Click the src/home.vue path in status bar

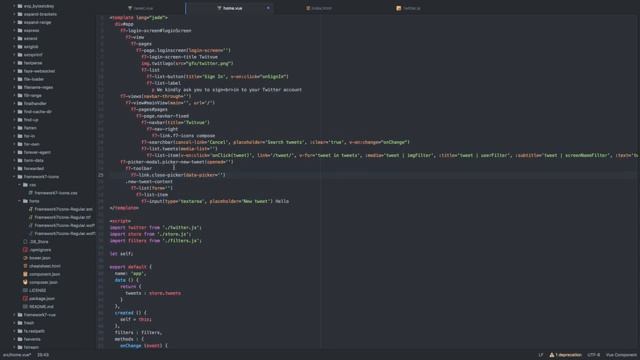(17, 355)
